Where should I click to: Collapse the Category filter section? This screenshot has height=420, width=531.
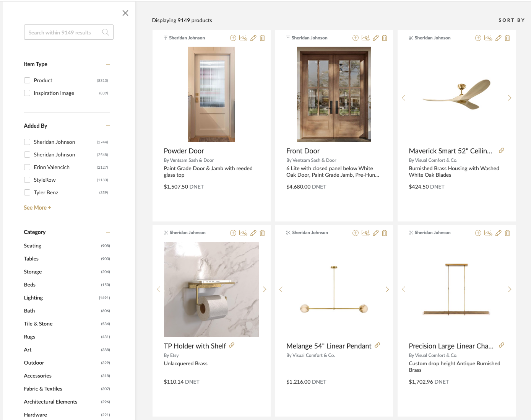(x=108, y=232)
